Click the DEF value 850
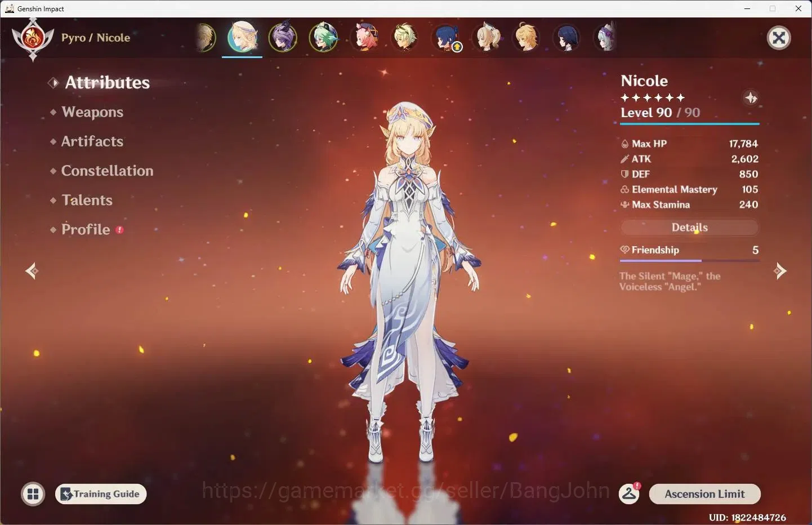 tap(748, 174)
